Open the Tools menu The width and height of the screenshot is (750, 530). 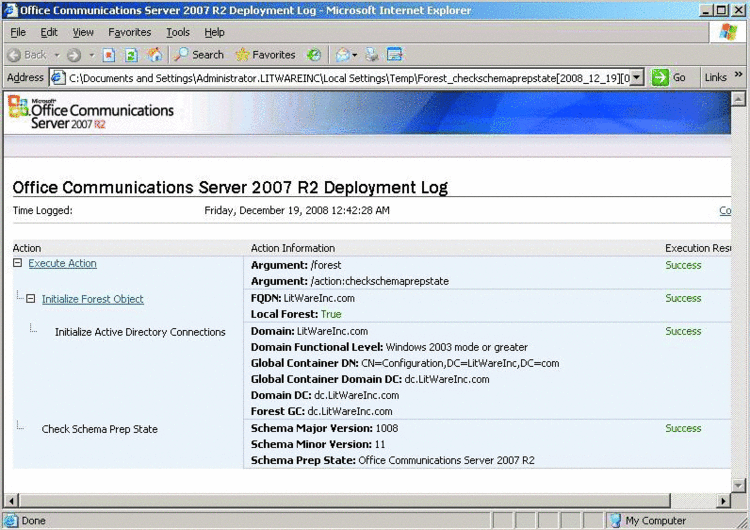[x=178, y=32]
